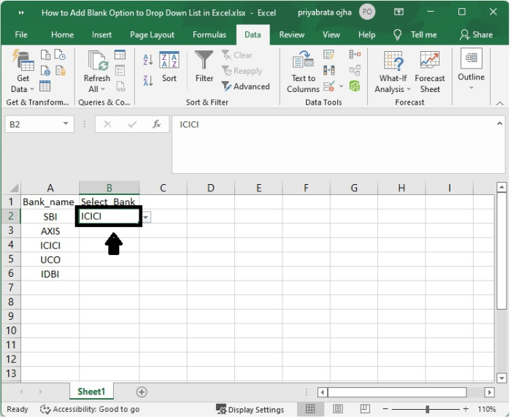This screenshot has height=420, width=511.
Task: Click the Sheet1 tab
Action: 91,392
